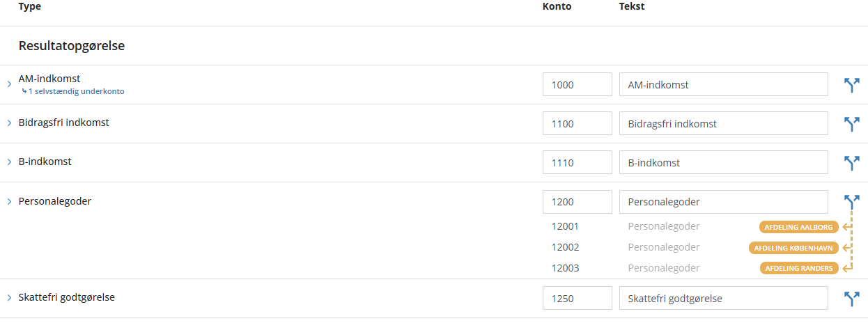Click the Afdeling Randers badge
The width and height of the screenshot is (868, 323).
[x=798, y=269]
